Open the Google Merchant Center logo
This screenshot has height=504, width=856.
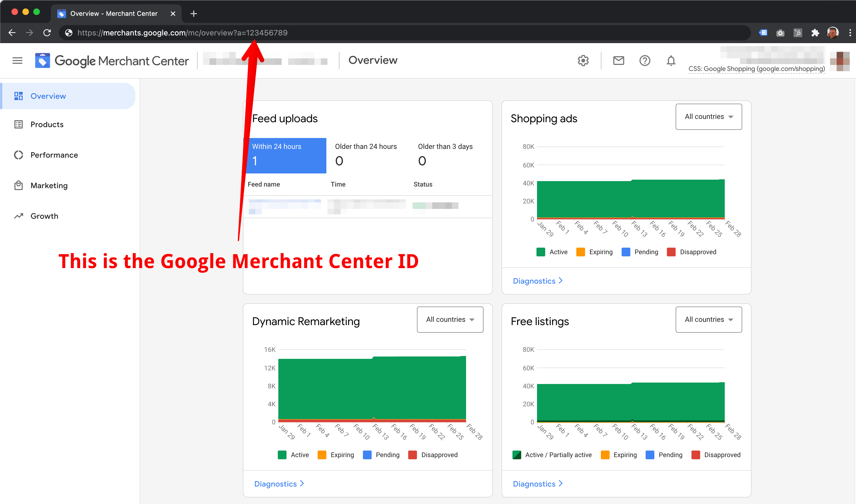[112, 61]
